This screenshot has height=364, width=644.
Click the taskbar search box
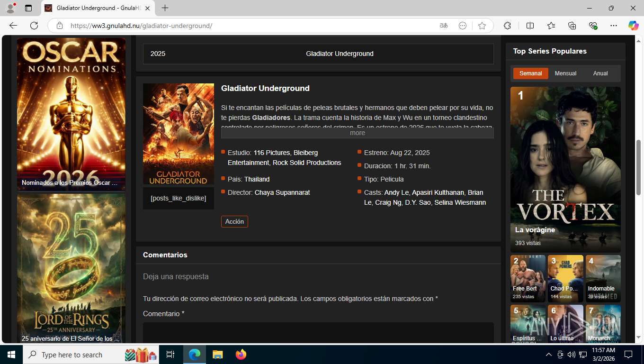[91, 355]
